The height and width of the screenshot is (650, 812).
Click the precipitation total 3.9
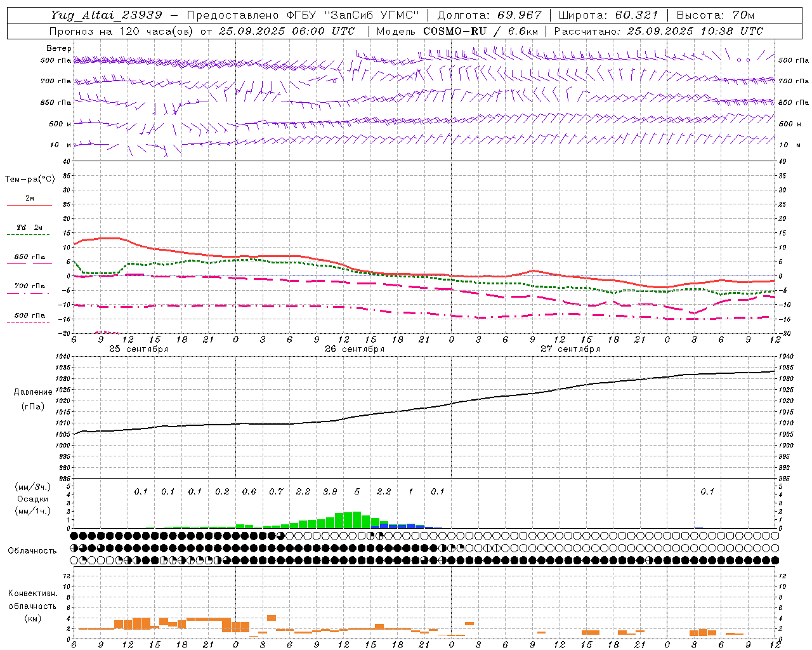tap(330, 491)
